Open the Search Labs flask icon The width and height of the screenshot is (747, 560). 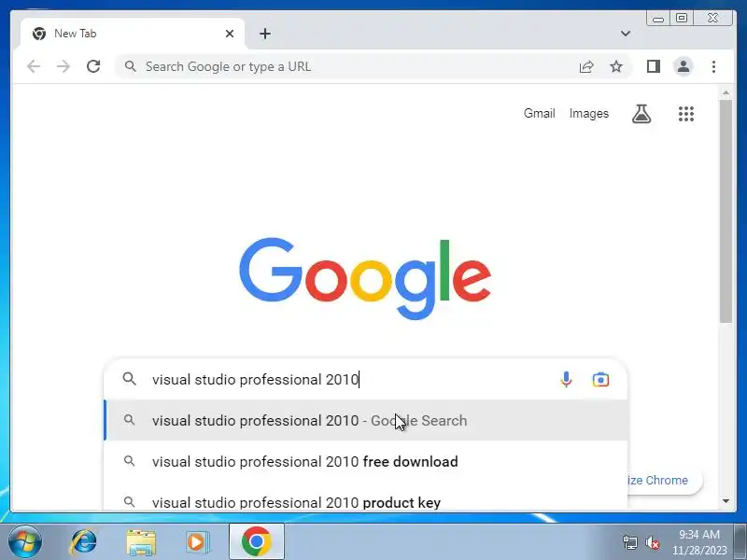[641, 114]
